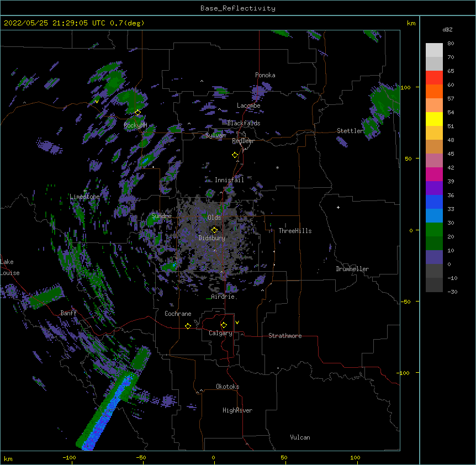Click the Lacombe city label
Image resolution: width=476 pixels, height=465 pixels.
click(248, 105)
